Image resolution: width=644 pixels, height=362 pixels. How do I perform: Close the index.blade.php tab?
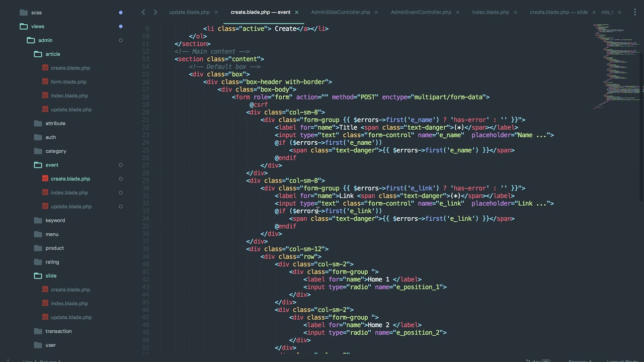515,12
